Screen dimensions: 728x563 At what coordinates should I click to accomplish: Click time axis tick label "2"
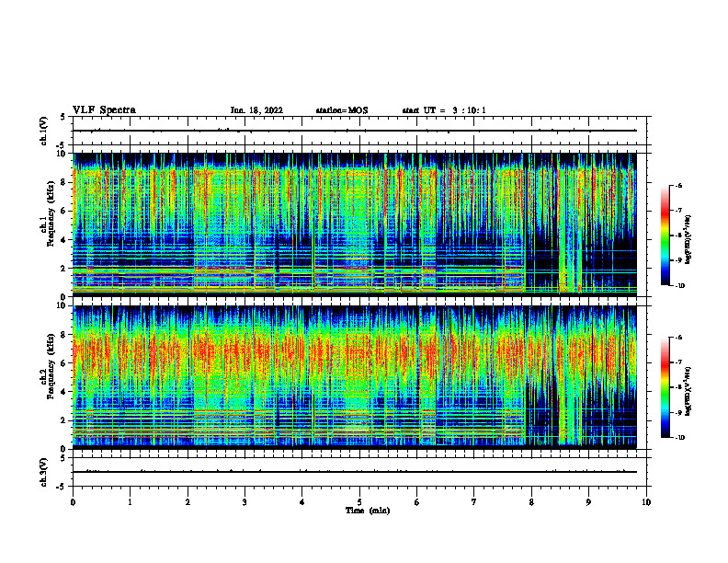point(188,502)
